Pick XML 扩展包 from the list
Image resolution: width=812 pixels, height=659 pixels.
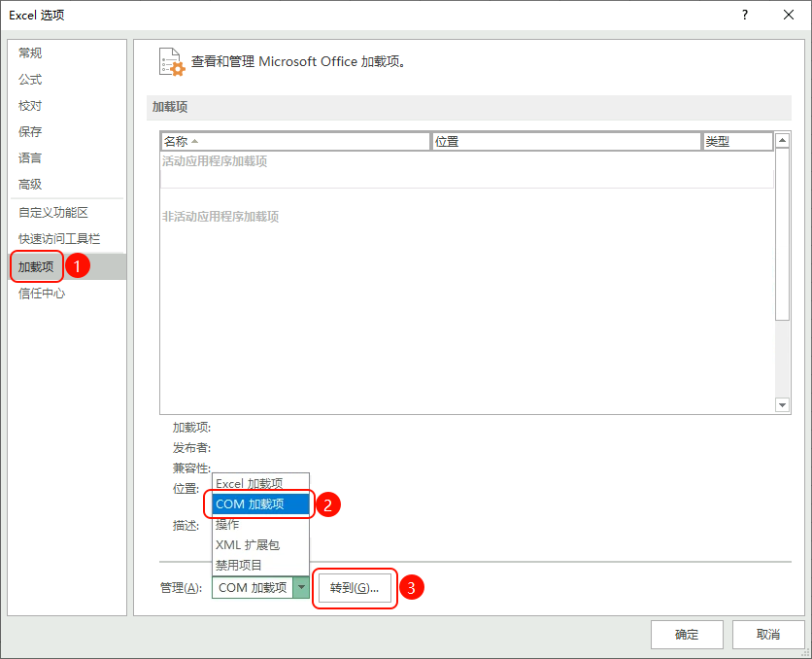pos(248,545)
